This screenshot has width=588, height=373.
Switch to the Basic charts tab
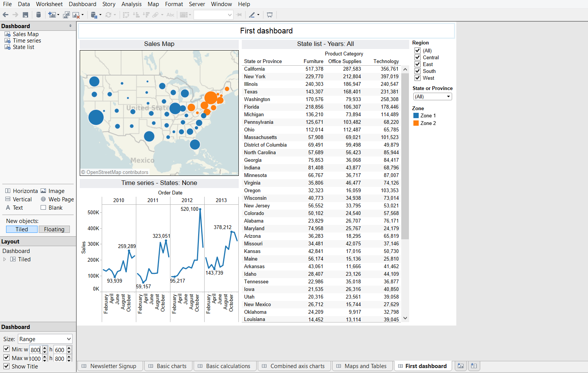(x=168, y=366)
